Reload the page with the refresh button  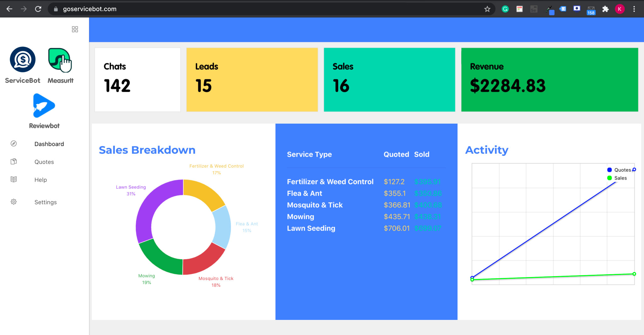38,9
